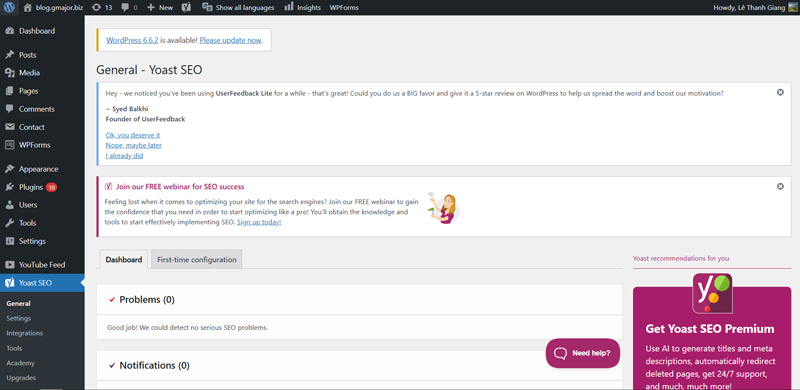Open the house icon beside blog.gmajor.biz
The image size is (800, 390).
point(28,8)
